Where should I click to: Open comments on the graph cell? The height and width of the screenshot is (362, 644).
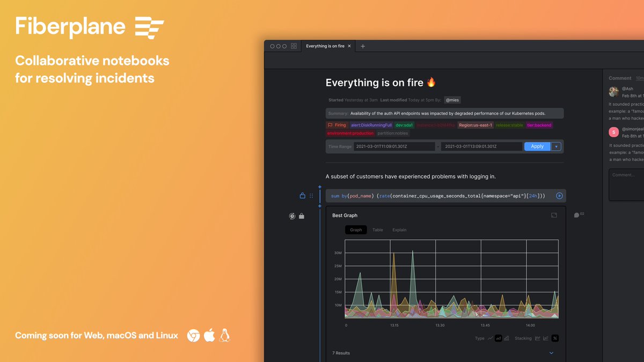click(x=579, y=215)
